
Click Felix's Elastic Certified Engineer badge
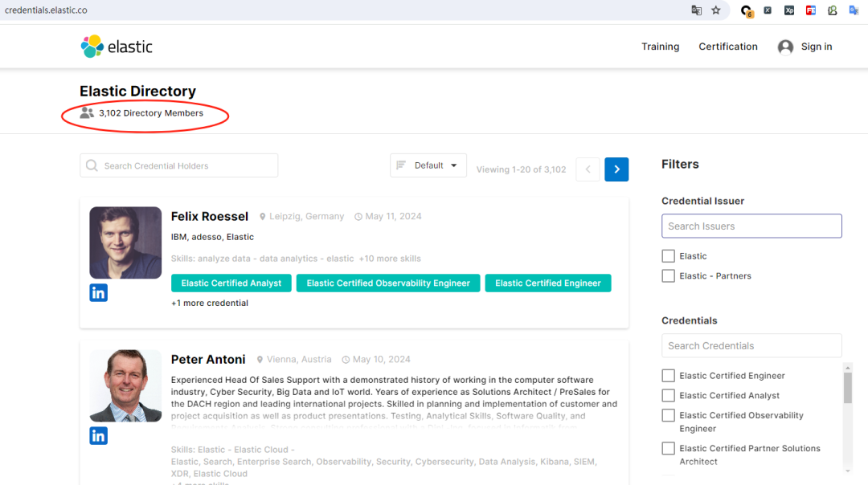pos(548,283)
